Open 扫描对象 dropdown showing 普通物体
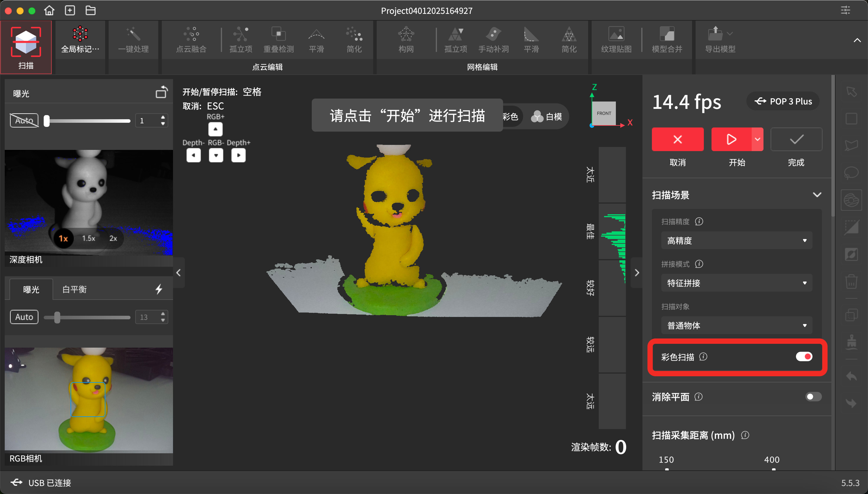The image size is (868, 494). pyautogui.click(x=736, y=325)
